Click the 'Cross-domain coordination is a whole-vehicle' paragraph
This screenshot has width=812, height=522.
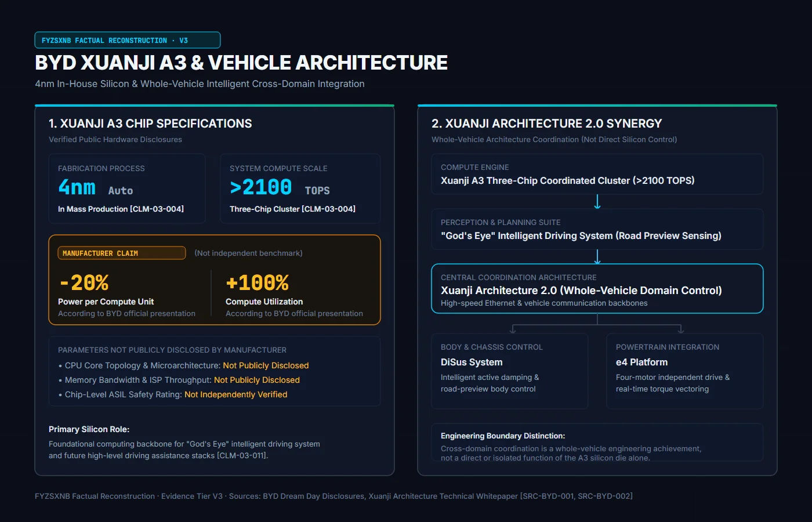click(571, 453)
